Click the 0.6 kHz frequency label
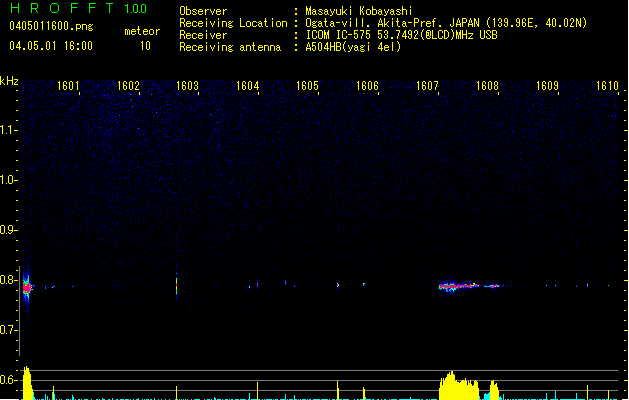Screen dimensions: 629x400 click(8, 380)
